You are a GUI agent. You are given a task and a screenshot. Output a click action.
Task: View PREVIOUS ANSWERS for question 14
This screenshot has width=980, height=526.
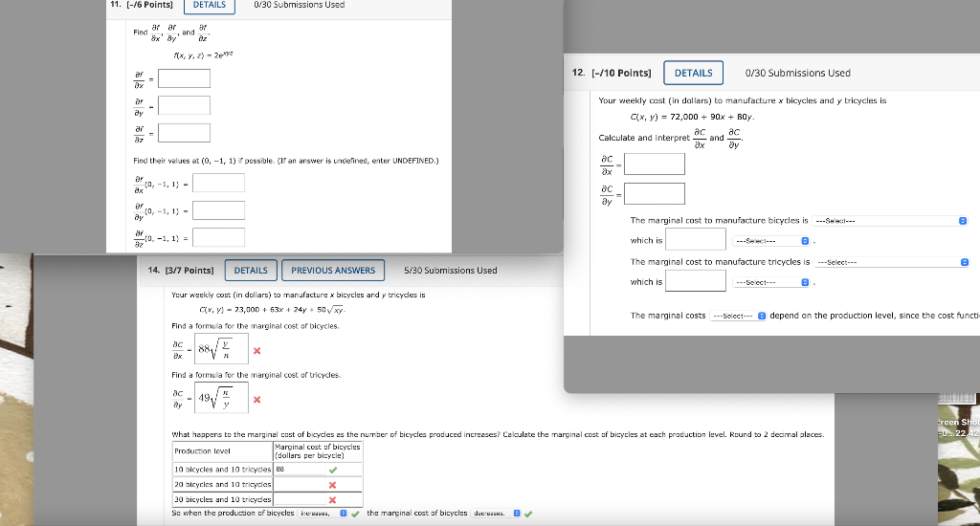(x=333, y=271)
